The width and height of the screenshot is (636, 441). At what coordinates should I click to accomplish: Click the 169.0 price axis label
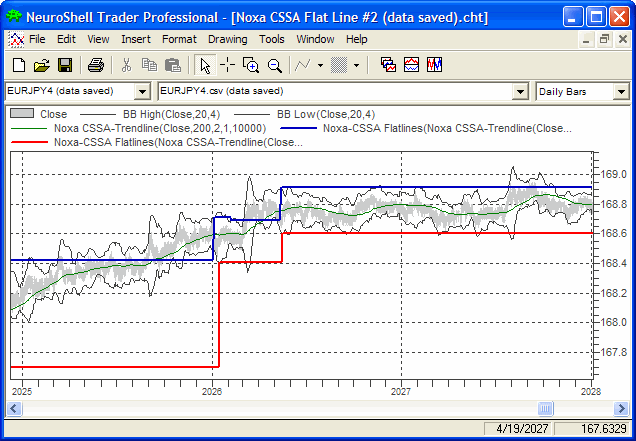pos(613,174)
